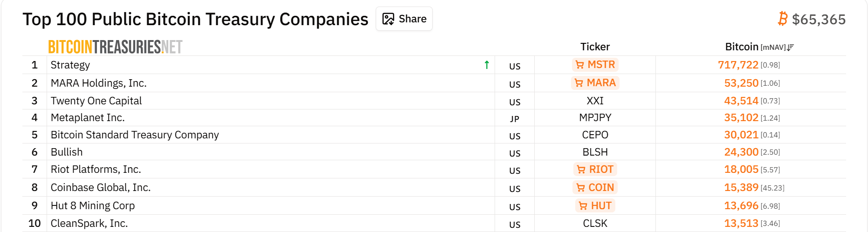Click the orange Bitcoin price icon
The image size is (868, 232).
click(x=782, y=19)
